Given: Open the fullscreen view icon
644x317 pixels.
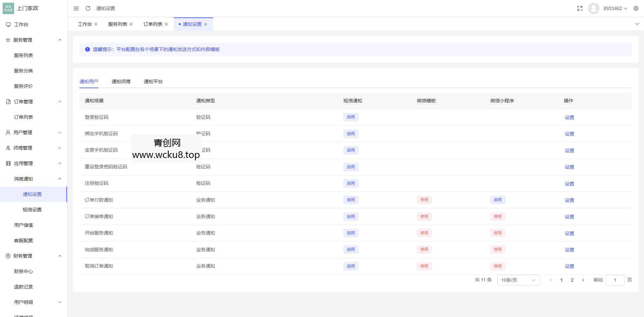Looking at the screenshot, I should click(x=580, y=8).
